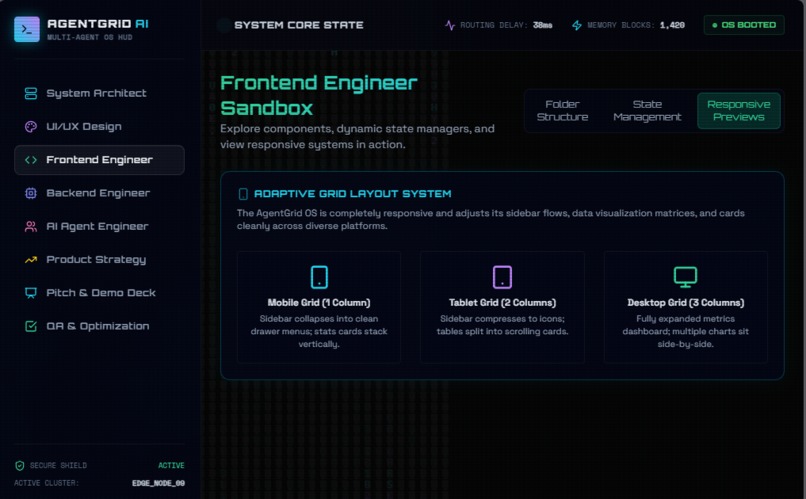The image size is (806, 499).
Task: Click the Mobile Grid phone icon
Action: click(x=319, y=277)
